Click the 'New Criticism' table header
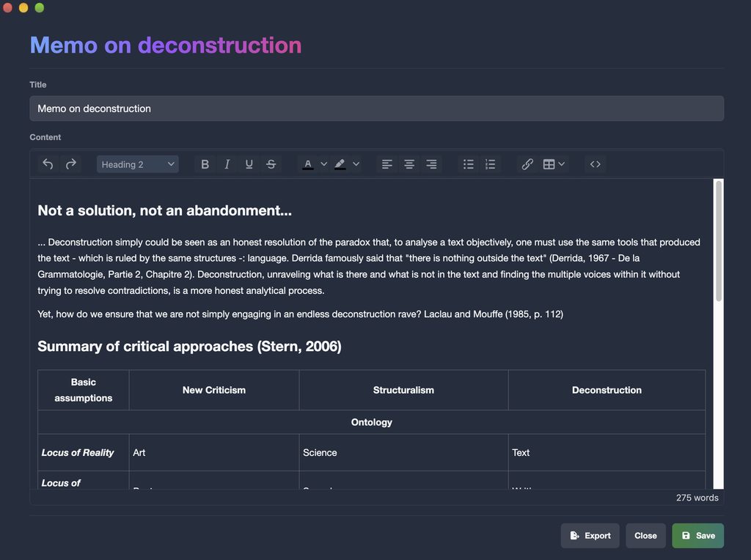The image size is (751, 560). point(214,390)
